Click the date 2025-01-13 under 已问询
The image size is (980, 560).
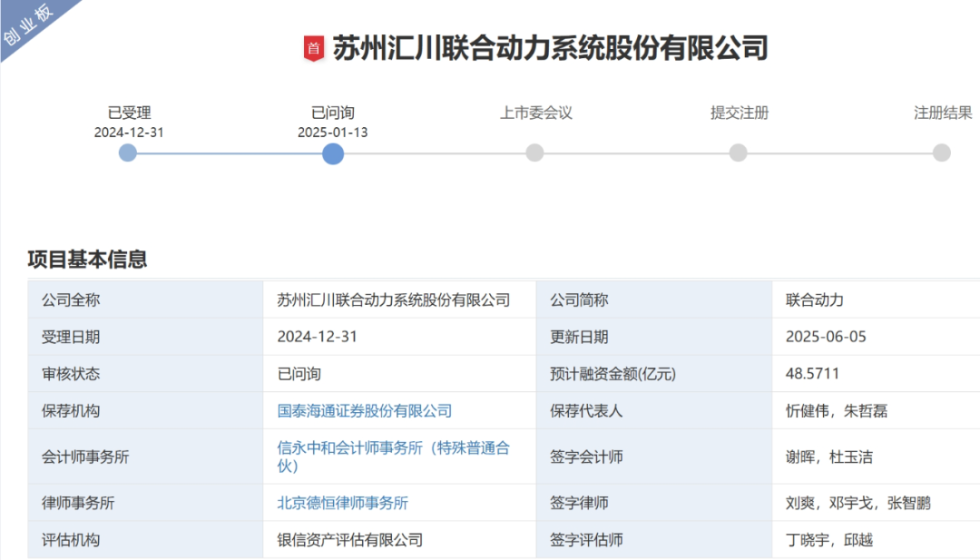coord(332,133)
